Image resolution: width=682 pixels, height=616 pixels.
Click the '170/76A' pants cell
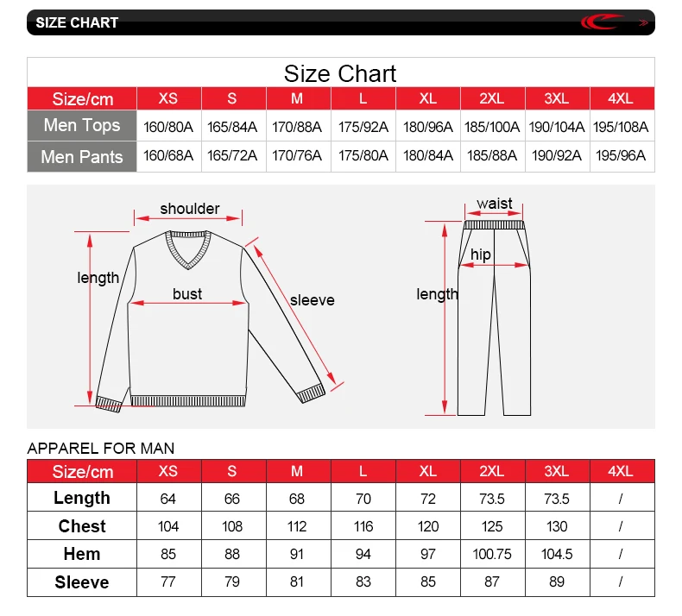297,155
